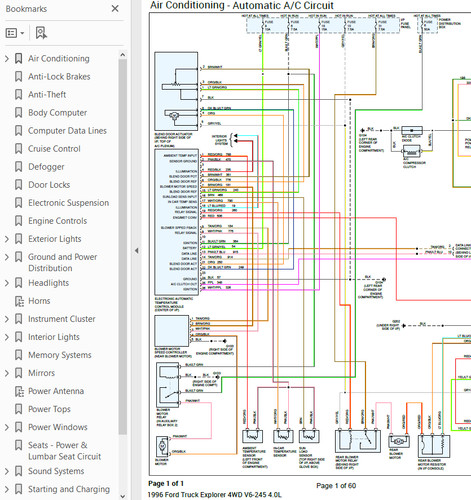Viewport: 471px width, 500px height.
Task: Click the blend door actuator in diagram
Action: pyautogui.click(x=176, y=91)
